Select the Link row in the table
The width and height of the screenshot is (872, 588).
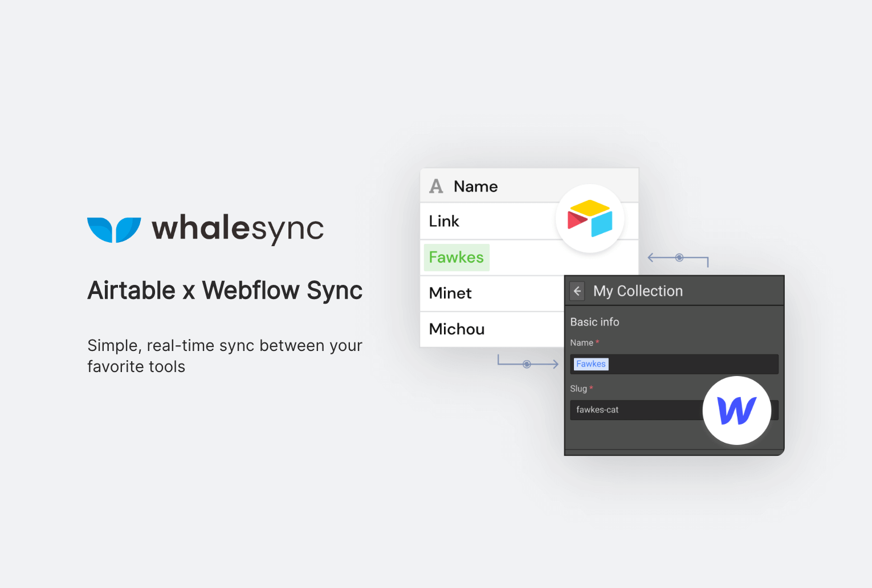pos(529,221)
